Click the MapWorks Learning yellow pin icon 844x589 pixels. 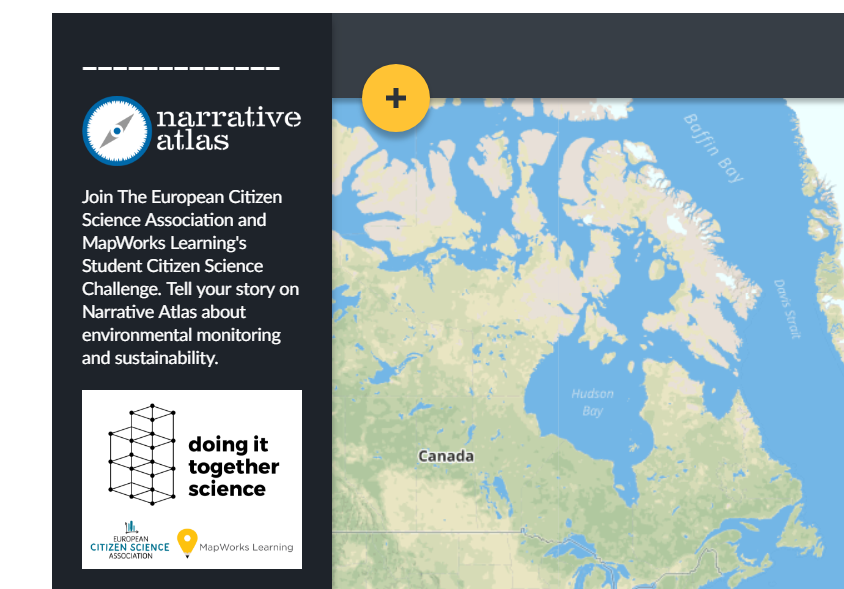(x=187, y=543)
